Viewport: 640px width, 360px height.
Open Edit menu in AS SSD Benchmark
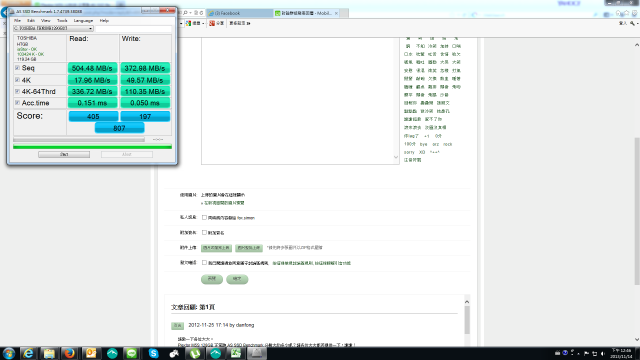pyautogui.click(x=31, y=20)
